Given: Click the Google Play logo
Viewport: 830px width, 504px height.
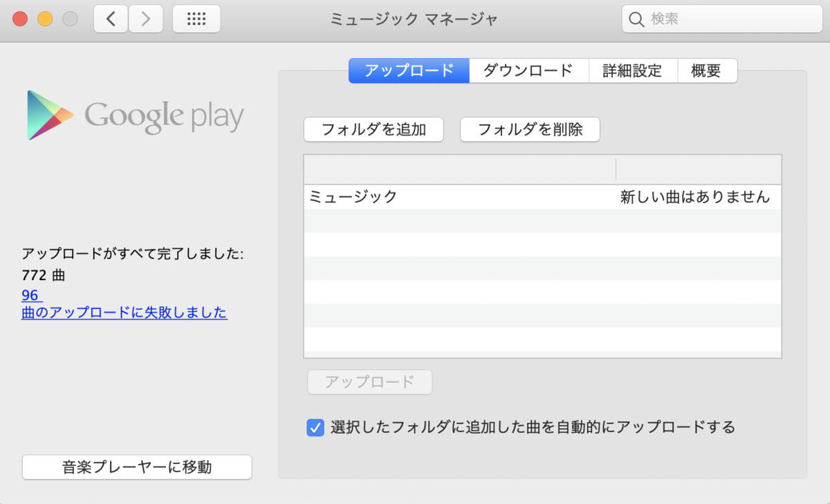Looking at the screenshot, I should click(135, 115).
